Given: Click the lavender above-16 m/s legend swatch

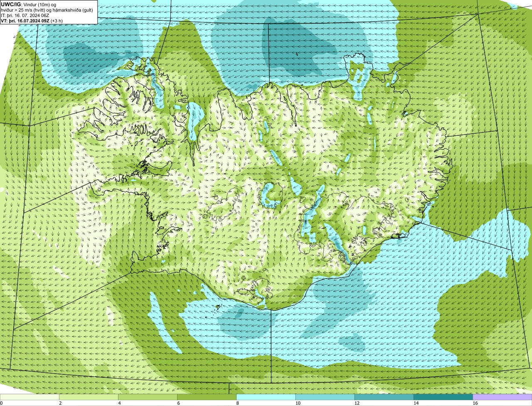Looking at the screenshot, I should 502,397.
